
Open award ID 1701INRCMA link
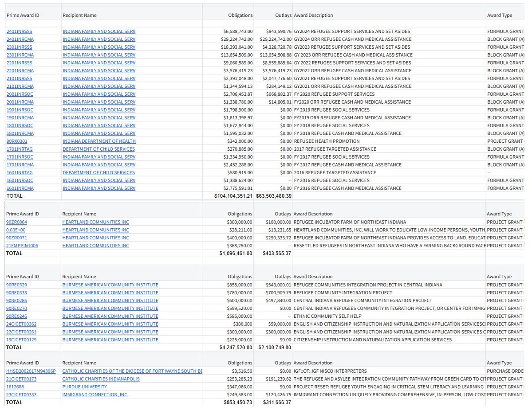pyautogui.click(x=20, y=164)
